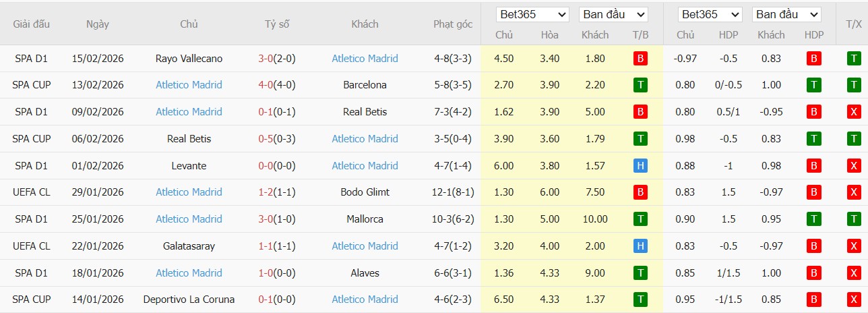The image size is (868, 313).
Task: Click the red B result badge in the Rayo Vallecano row T/B column
Action: (x=640, y=59)
